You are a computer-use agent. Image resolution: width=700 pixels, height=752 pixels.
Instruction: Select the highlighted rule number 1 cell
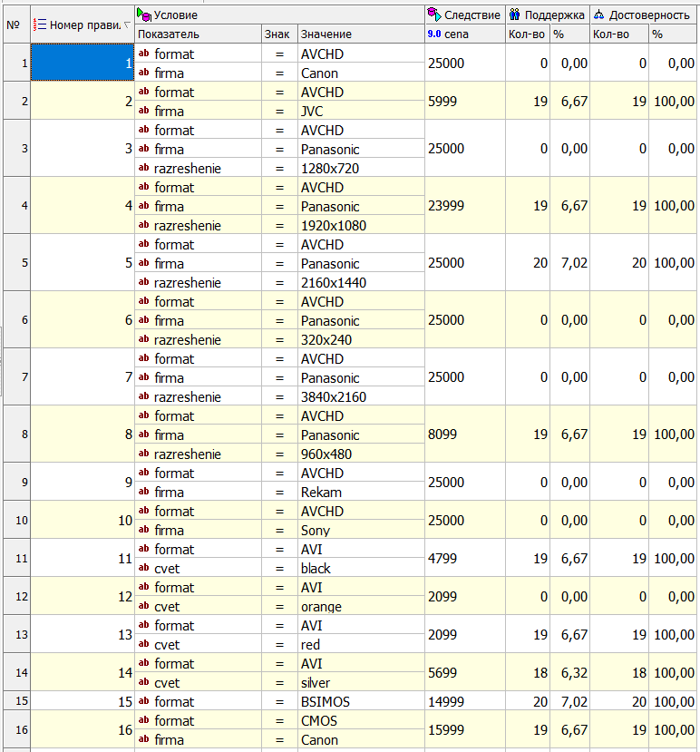[x=83, y=63]
